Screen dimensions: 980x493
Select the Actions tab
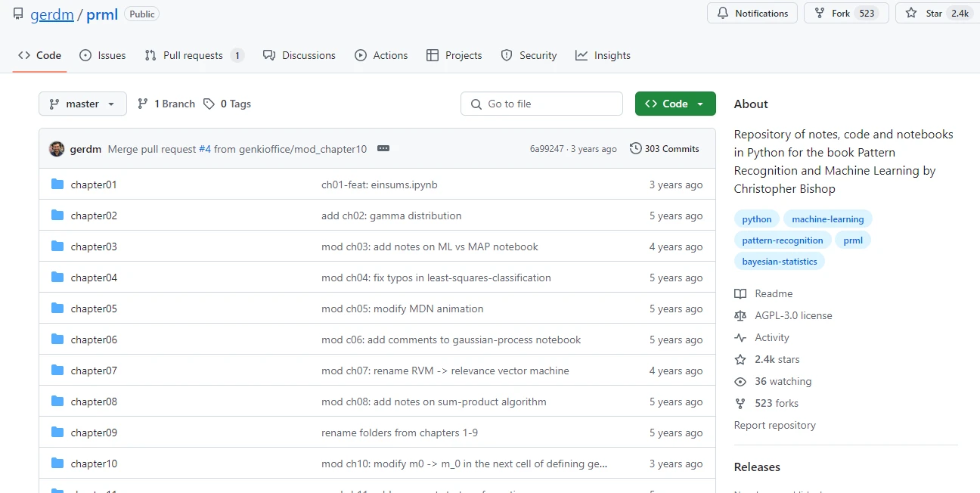pyautogui.click(x=381, y=55)
